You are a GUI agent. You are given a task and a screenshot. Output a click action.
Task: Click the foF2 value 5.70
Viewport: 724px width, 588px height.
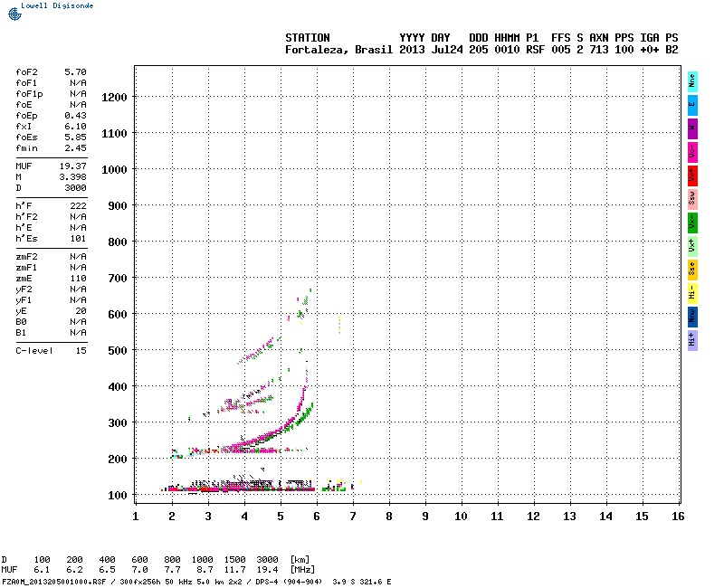[x=75, y=72]
